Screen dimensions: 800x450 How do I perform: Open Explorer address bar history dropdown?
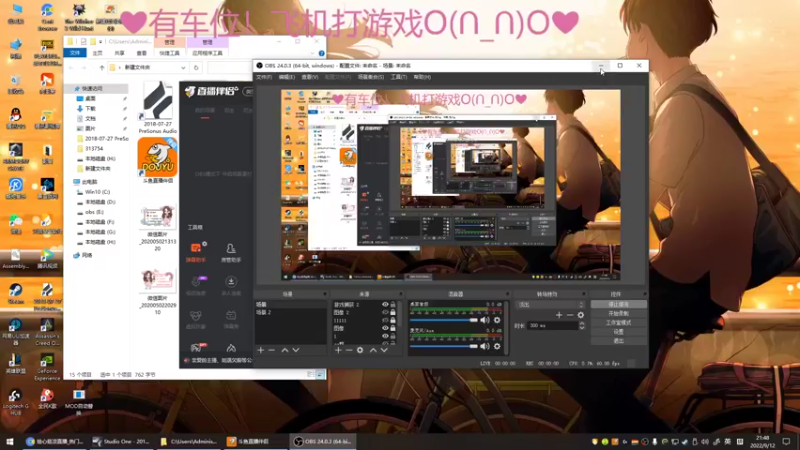click(x=183, y=67)
